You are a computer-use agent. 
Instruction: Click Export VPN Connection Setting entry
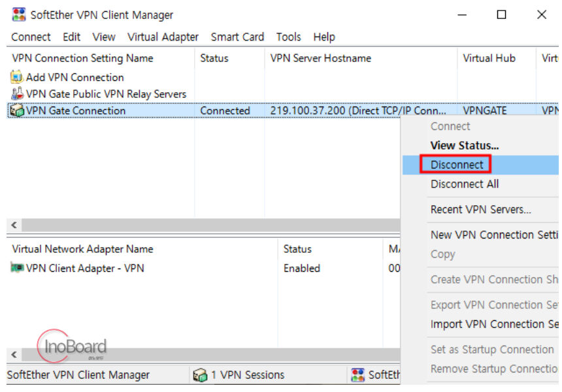(480, 305)
